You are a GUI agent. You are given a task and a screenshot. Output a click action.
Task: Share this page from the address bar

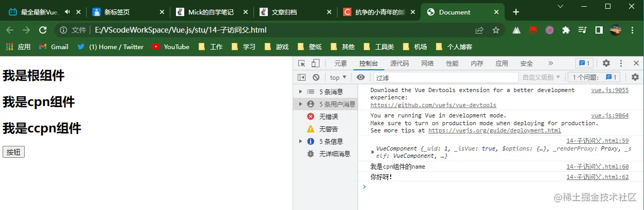pyautogui.click(x=479, y=30)
